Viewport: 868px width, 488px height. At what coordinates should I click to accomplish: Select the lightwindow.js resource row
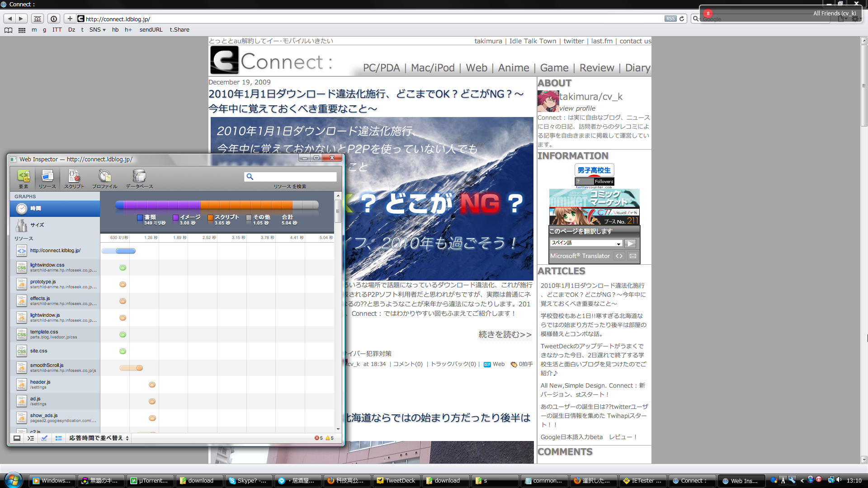(55, 318)
